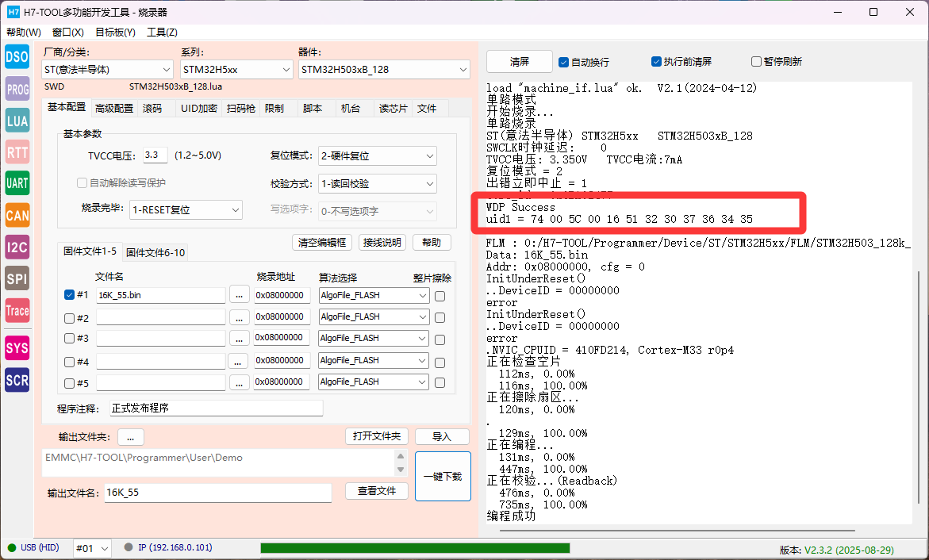Browse for firmware file #3
929x560 pixels.
click(239, 339)
